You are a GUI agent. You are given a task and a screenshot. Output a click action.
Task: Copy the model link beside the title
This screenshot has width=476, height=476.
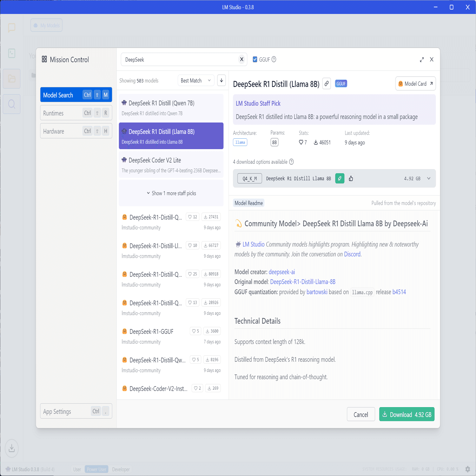[327, 83]
